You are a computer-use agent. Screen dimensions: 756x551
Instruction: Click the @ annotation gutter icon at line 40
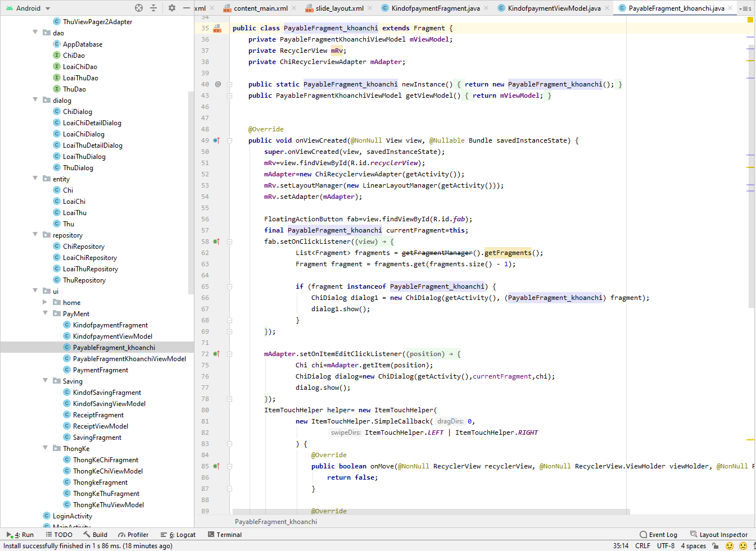pyautogui.click(x=218, y=84)
